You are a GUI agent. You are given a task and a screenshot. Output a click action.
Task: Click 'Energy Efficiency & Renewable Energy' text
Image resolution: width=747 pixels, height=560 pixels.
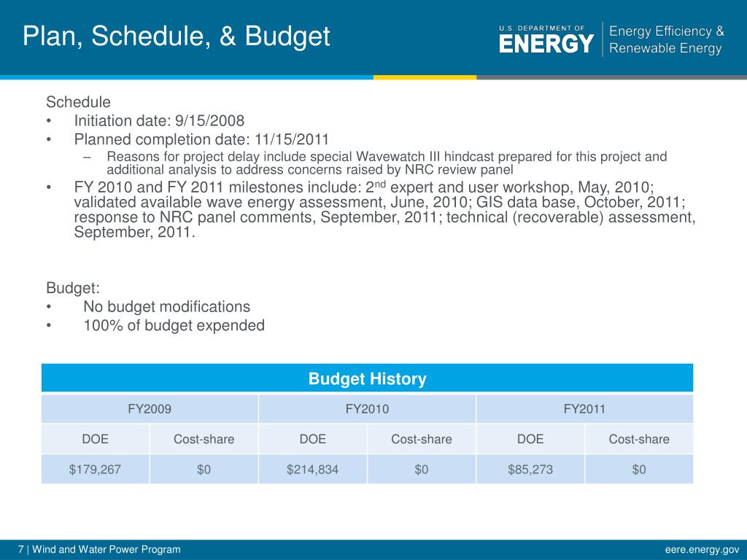pyautogui.click(x=667, y=39)
